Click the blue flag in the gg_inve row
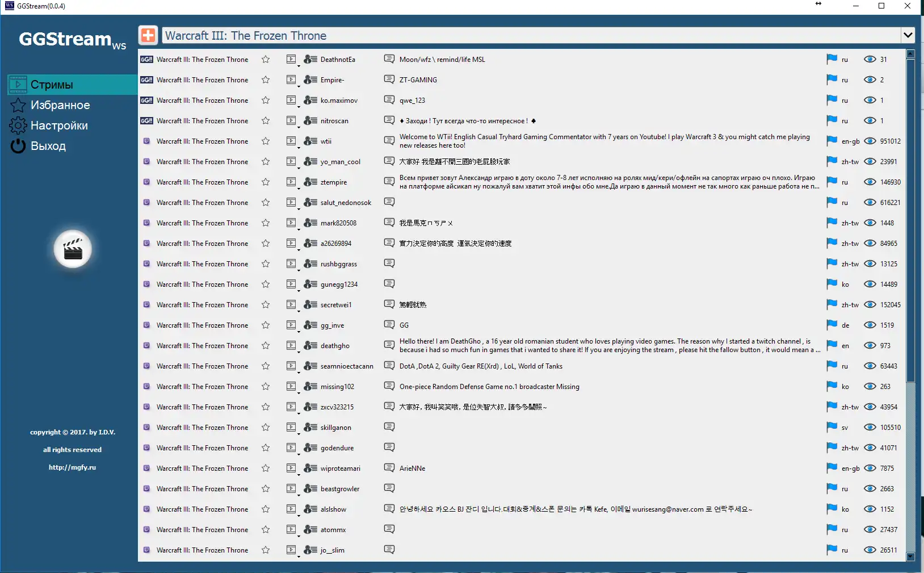 [832, 325]
